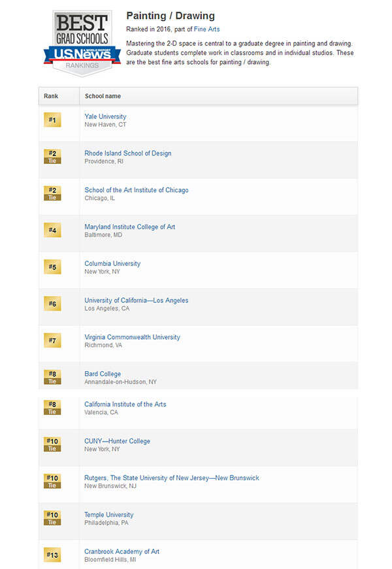Click the Best Grad Schools U.S. News logo

[82, 44]
